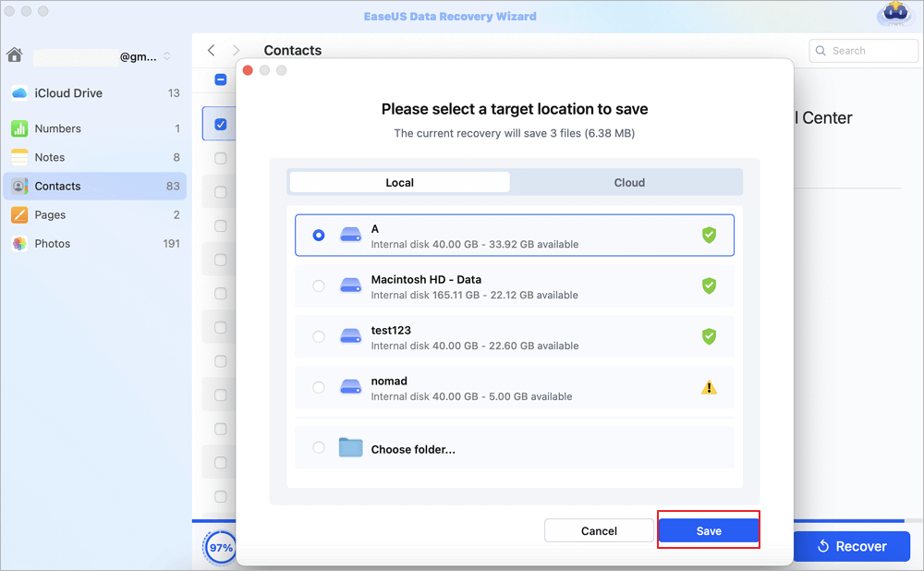Click disk icon for nomad
The height and width of the screenshot is (571, 924).
pos(350,387)
